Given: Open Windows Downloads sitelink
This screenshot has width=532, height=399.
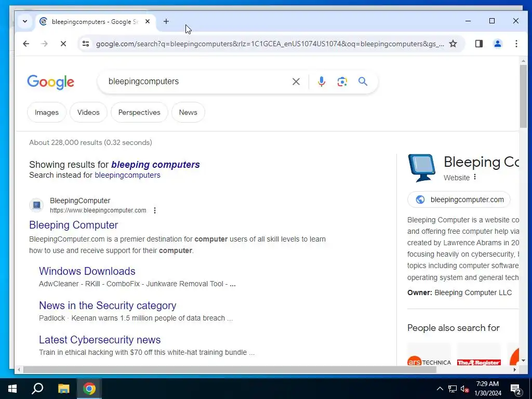Looking at the screenshot, I should [x=87, y=271].
